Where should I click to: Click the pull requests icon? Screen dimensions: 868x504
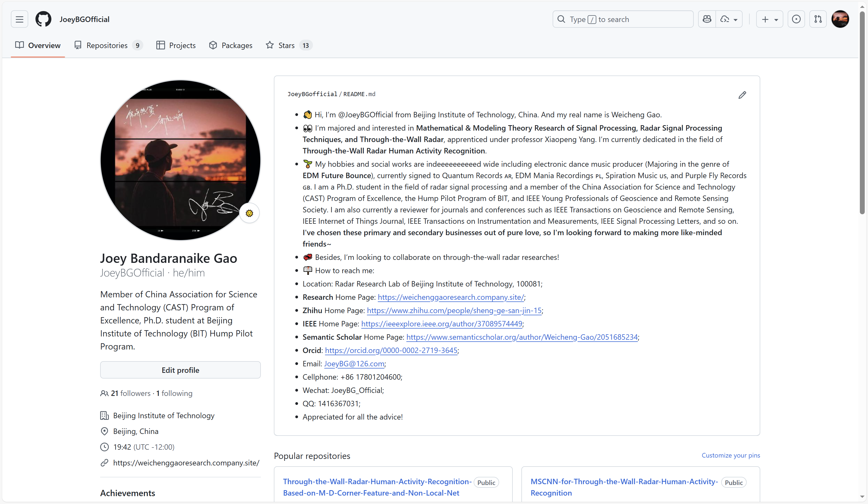(x=818, y=19)
